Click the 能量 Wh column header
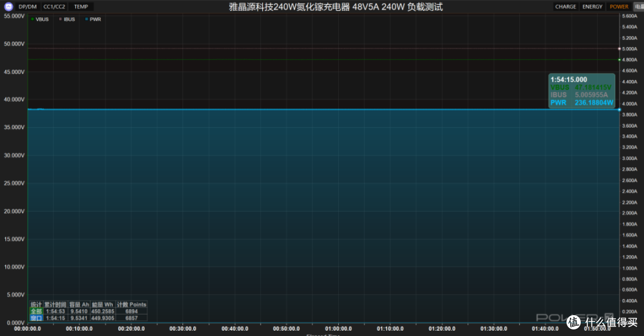644x336 pixels. (x=103, y=305)
